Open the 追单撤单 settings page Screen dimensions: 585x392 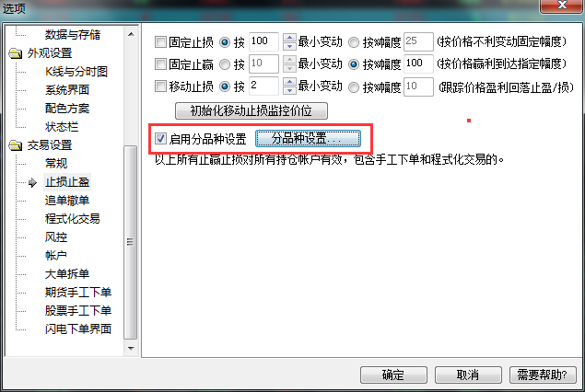(x=67, y=201)
